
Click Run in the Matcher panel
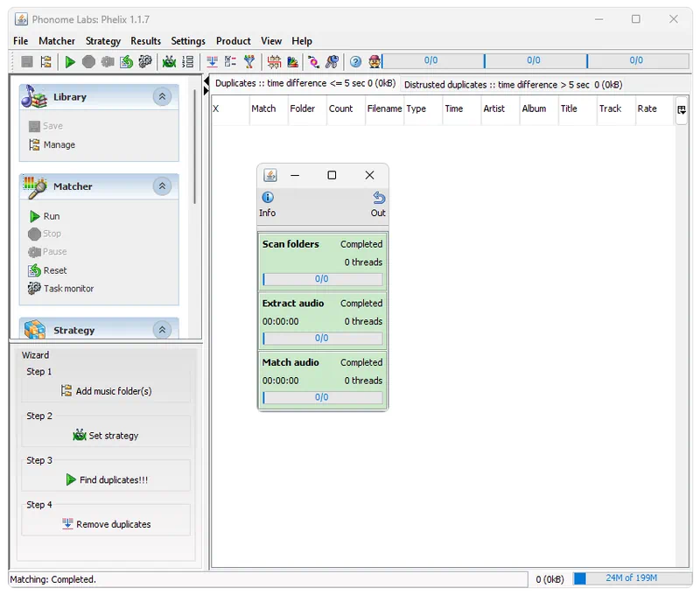pos(45,216)
